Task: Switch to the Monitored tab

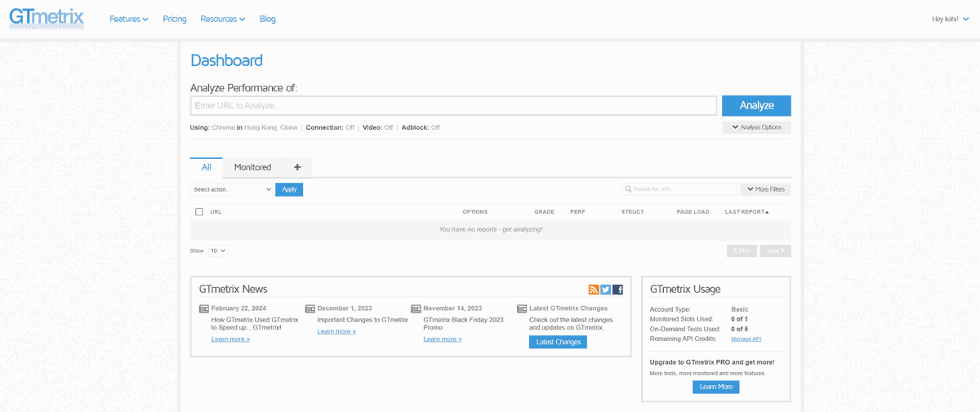Action: tap(252, 167)
